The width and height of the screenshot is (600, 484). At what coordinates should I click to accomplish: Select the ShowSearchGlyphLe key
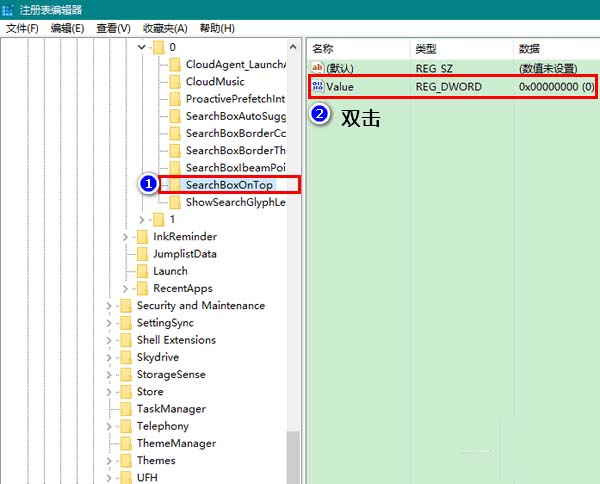[235, 202]
